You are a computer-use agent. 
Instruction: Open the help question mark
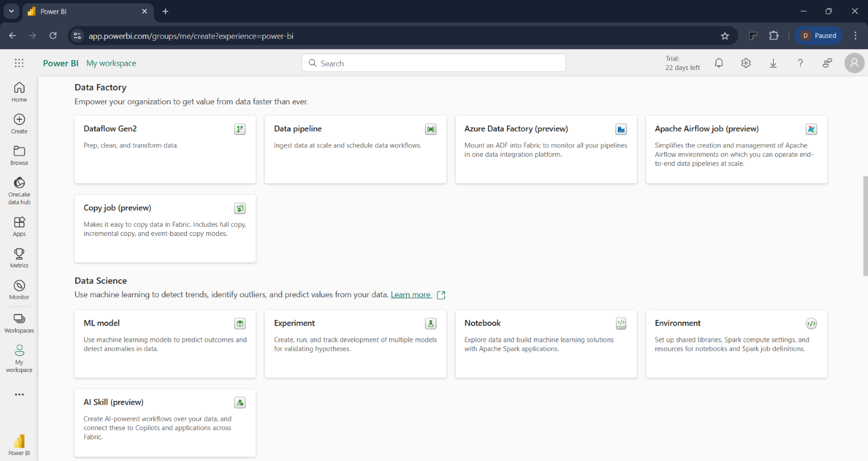(800, 63)
